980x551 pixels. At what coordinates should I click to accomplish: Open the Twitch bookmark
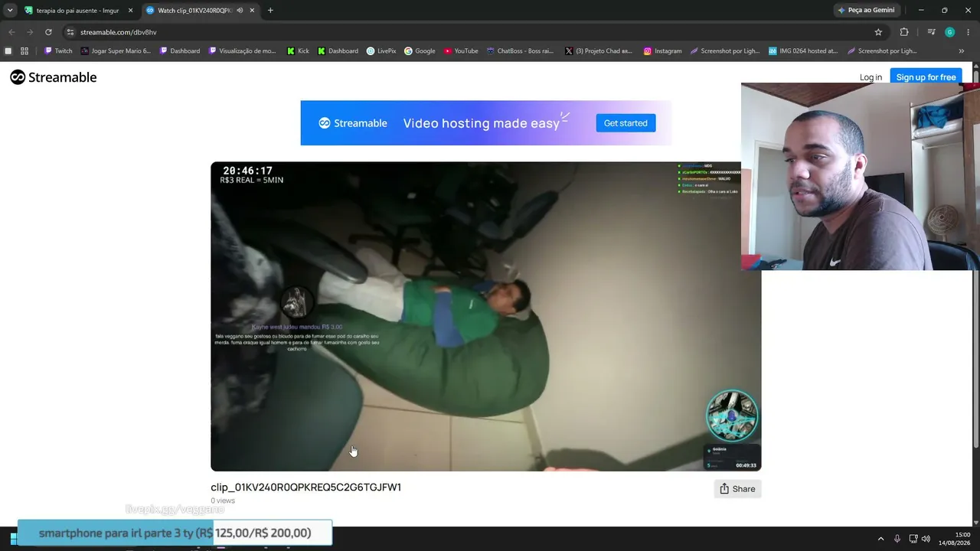58,51
